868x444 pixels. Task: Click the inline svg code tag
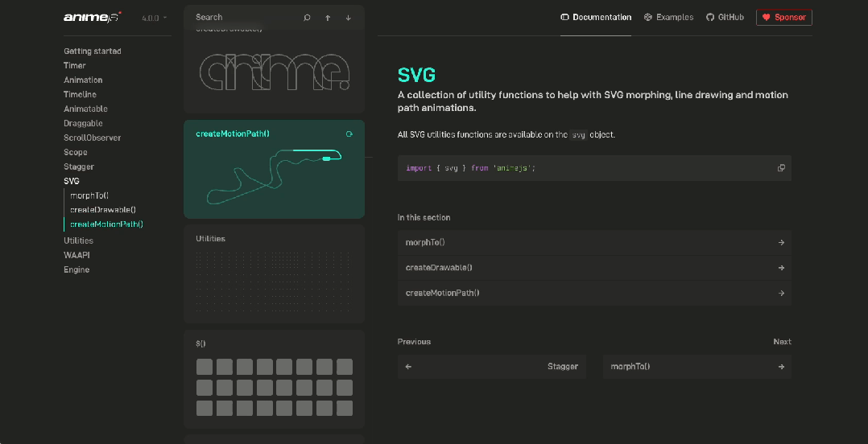click(x=578, y=135)
